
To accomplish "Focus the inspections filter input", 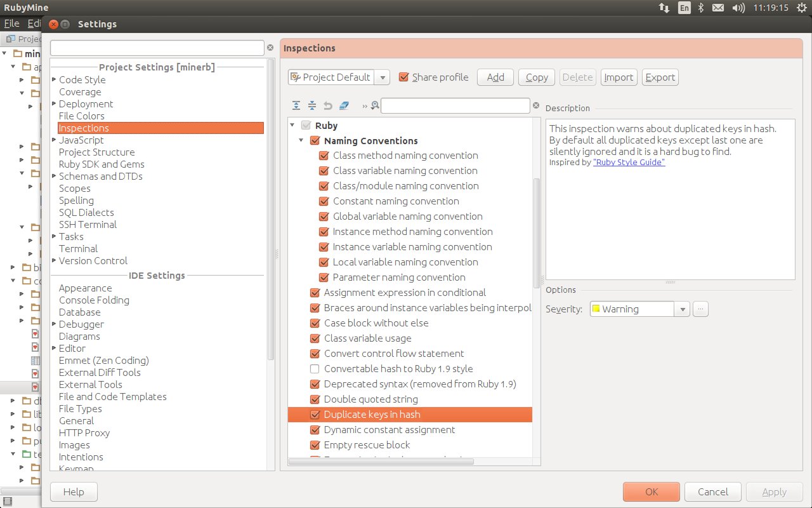I will [455, 106].
